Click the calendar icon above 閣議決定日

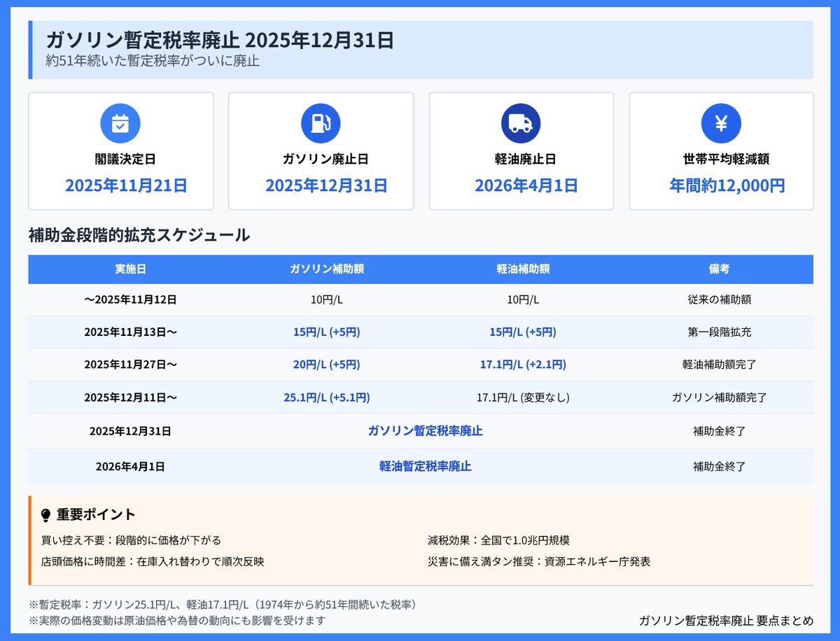point(120,122)
